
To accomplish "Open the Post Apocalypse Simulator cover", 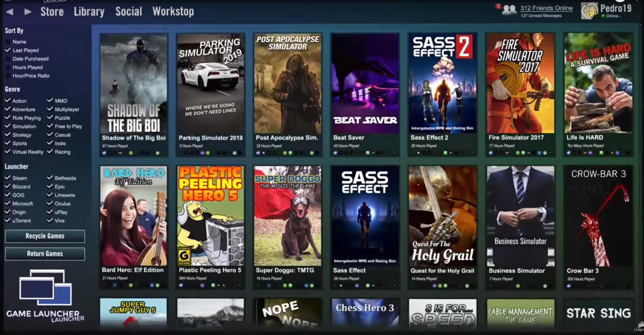I will [x=288, y=83].
